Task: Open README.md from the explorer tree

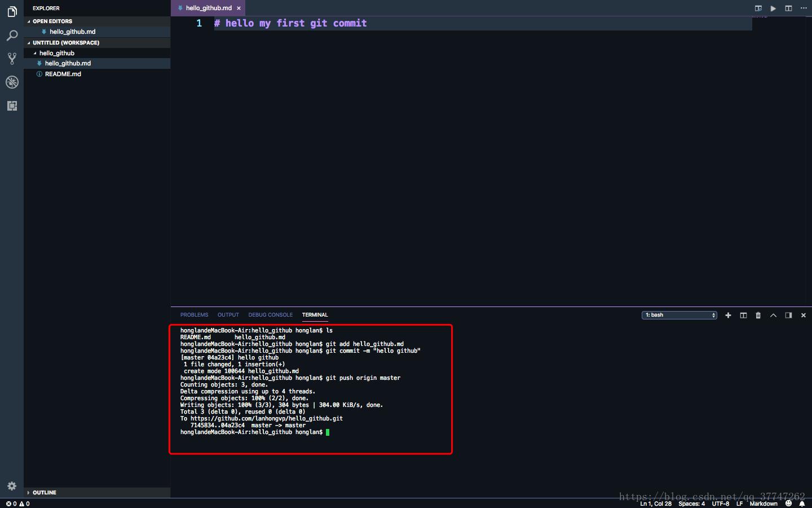Action: point(63,74)
